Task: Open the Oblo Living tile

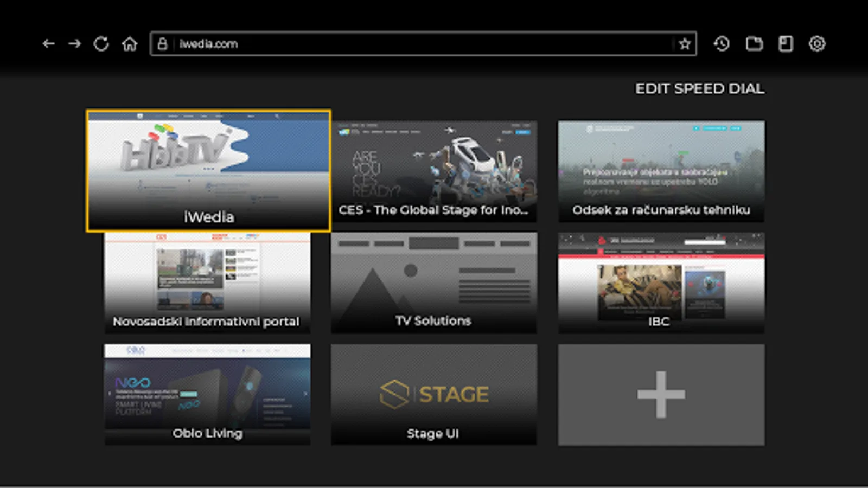Action: [208, 394]
